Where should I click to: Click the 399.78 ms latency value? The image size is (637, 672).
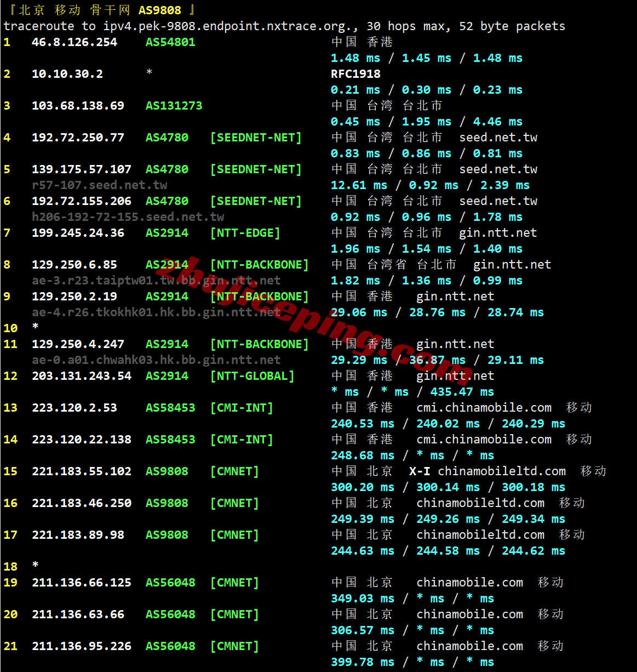(x=363, y=662)
